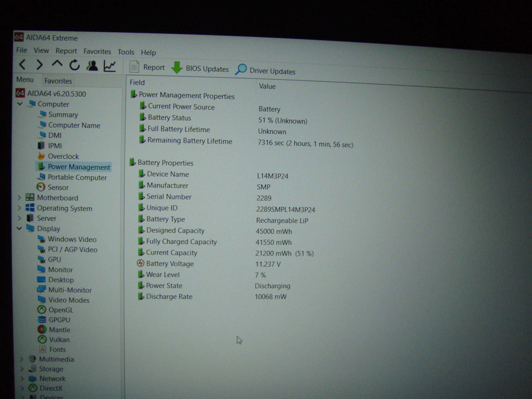Select the Power Management battery icon in tree
The image size is (532, 399).
pyautogui.click(x=41, y=166)
